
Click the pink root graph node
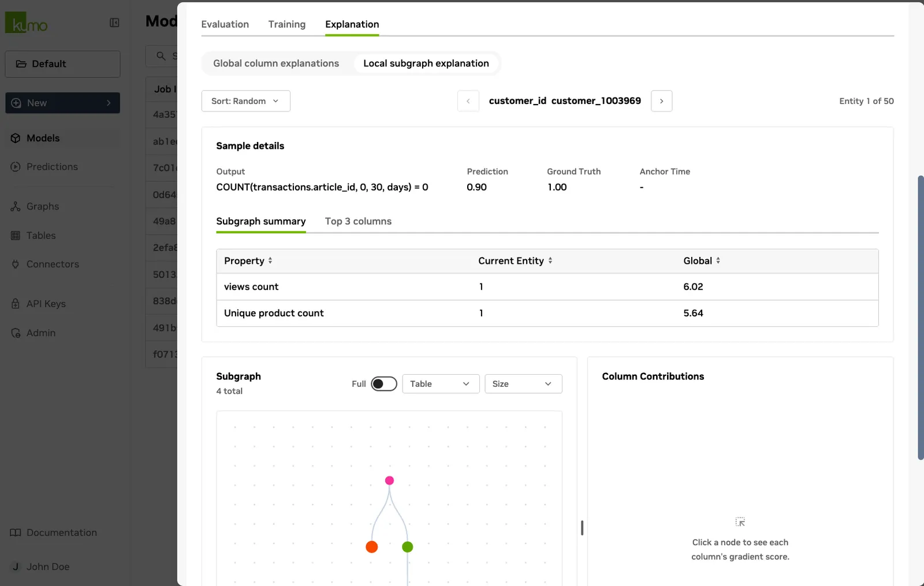tap(389, 480)
